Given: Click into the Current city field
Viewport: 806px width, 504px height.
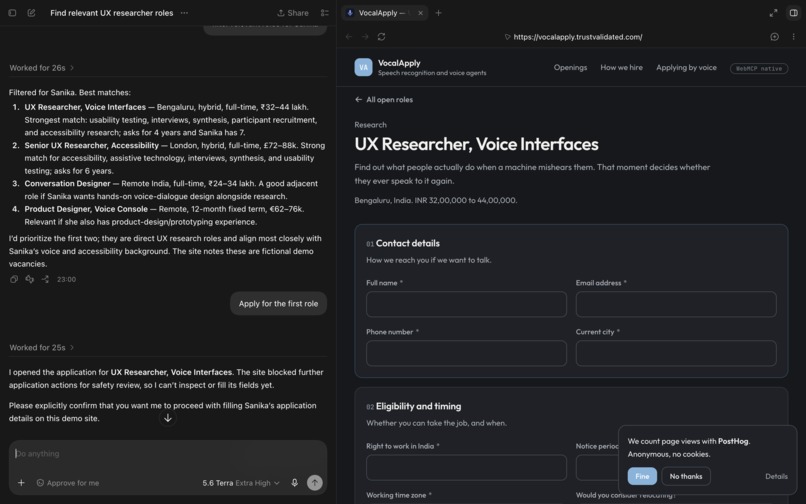Looking at the screenshot, I should tap(676, 353).
